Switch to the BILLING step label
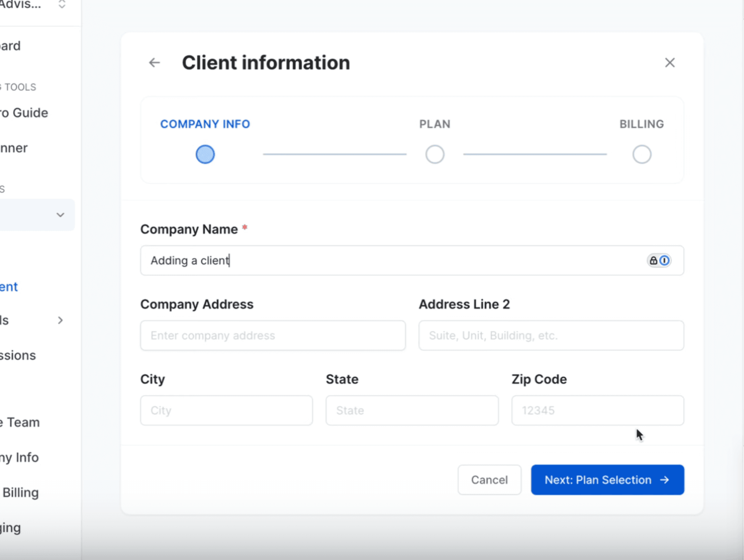744x560 pixels. [641, 124]
